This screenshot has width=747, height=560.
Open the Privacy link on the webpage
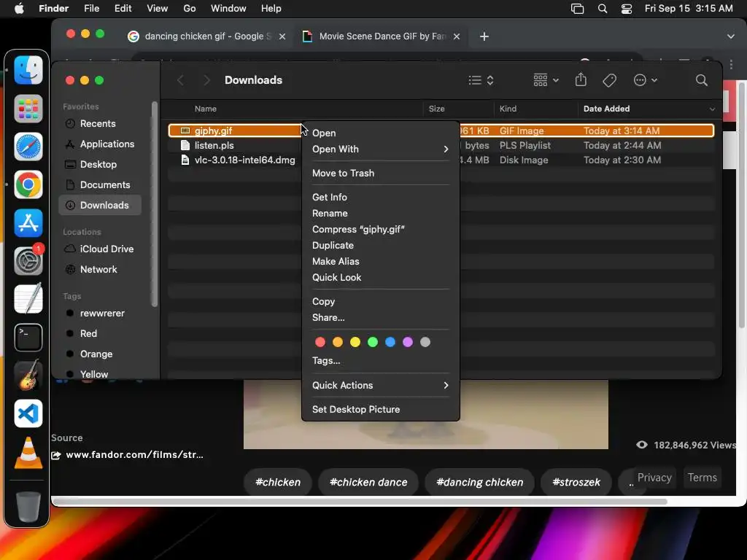(654, 478)
